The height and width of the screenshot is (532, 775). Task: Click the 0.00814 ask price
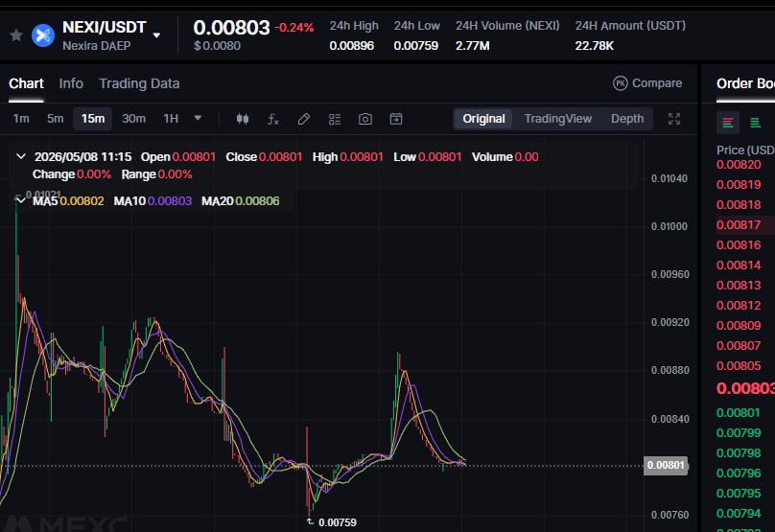click(739, 266)
